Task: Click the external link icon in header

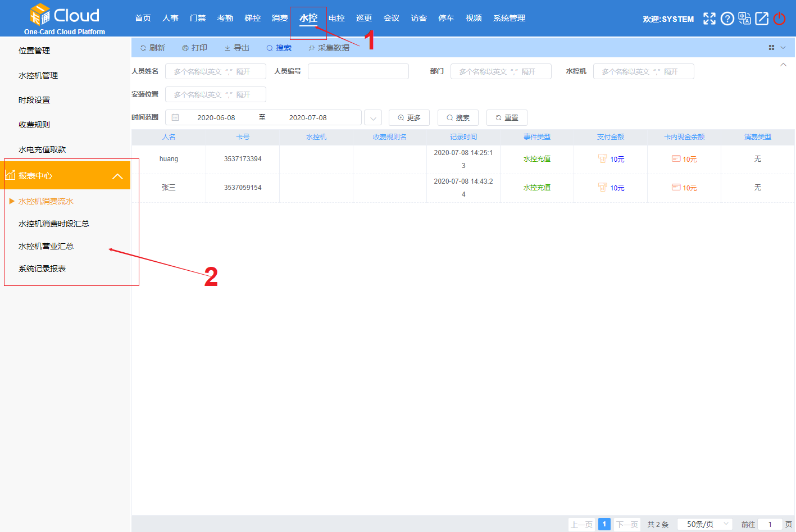Action: [762, 19]
